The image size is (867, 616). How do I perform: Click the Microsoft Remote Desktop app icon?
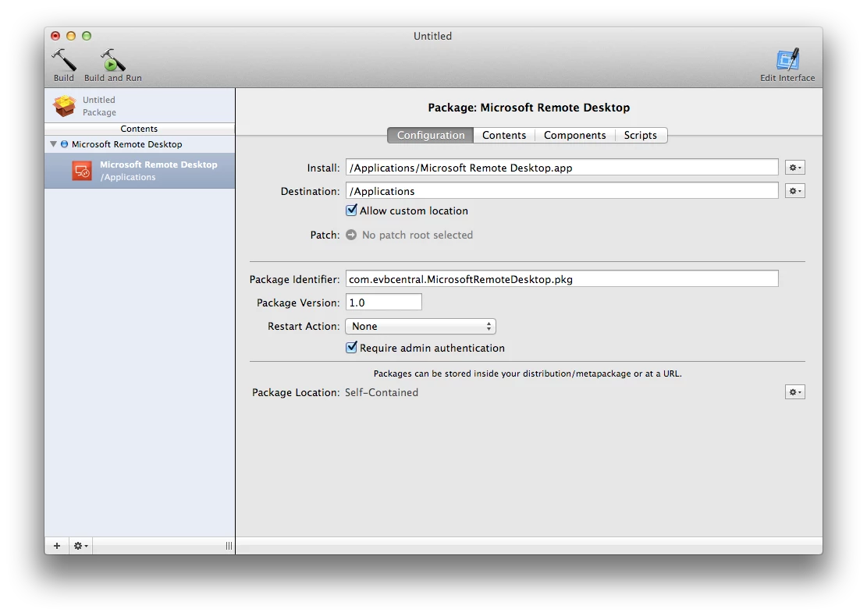click(82, 171)
